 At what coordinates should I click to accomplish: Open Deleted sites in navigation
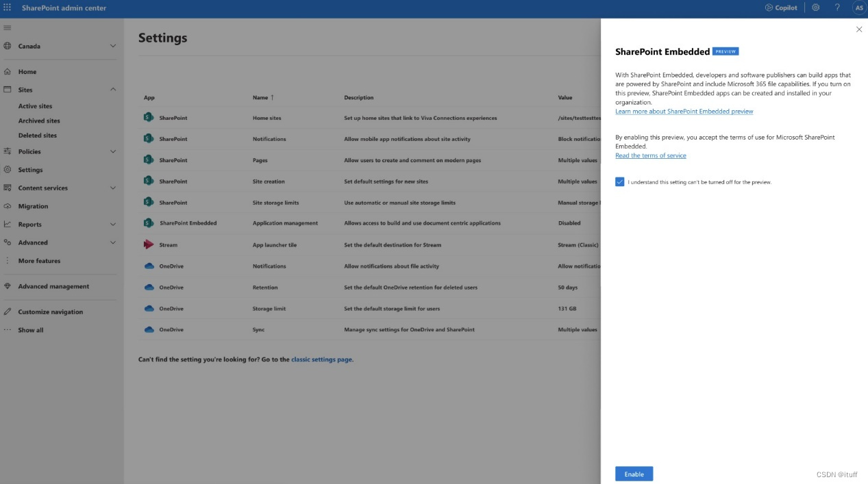[38, 136]
